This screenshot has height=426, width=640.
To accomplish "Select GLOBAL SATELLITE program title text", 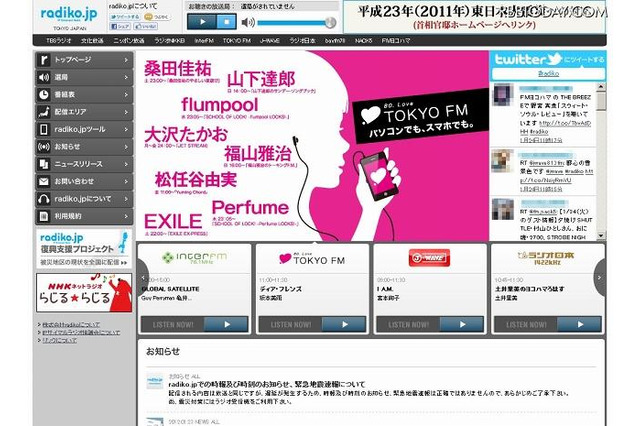I will [x=171, y=289].
